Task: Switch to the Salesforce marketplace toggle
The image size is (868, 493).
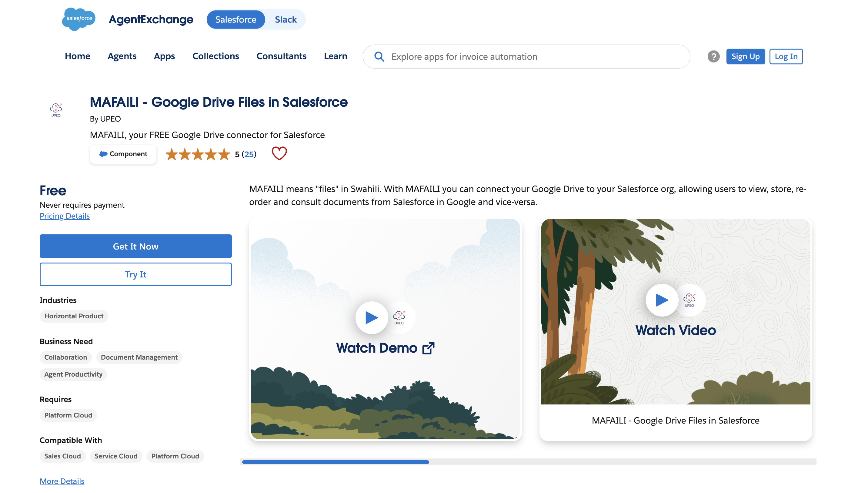Action: pos(235,20)
